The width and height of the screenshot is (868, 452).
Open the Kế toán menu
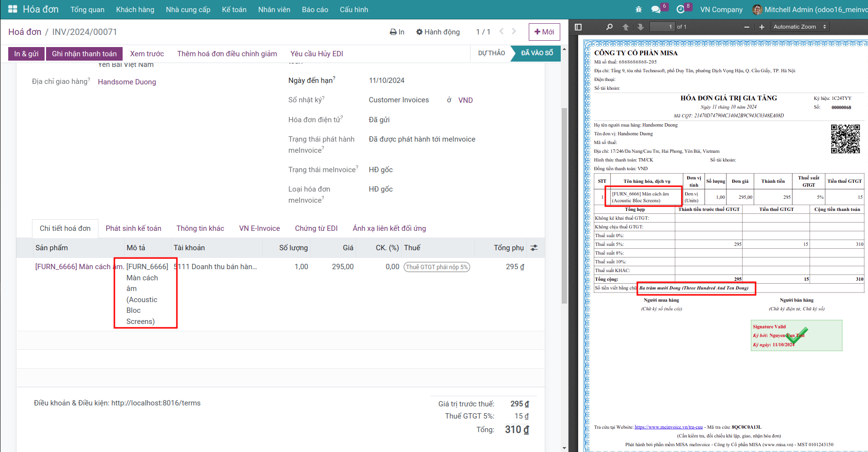tap(234, 10)
